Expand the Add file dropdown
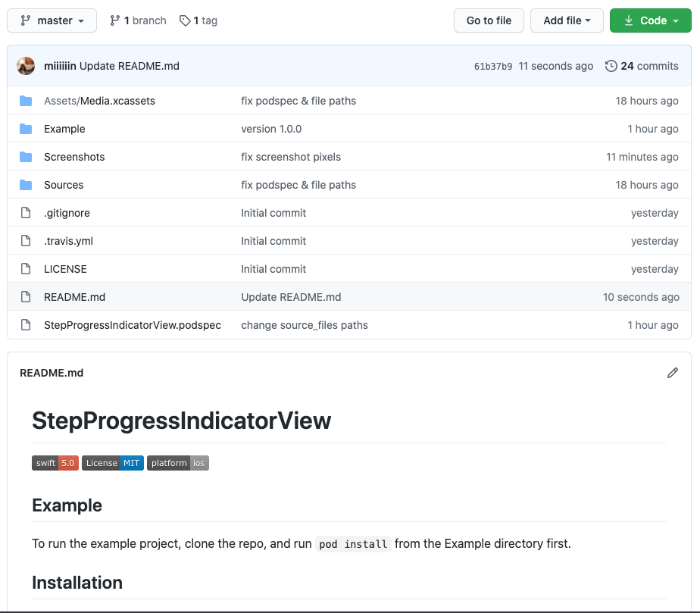Screen dimensions: 700x613 click(567, 20)
